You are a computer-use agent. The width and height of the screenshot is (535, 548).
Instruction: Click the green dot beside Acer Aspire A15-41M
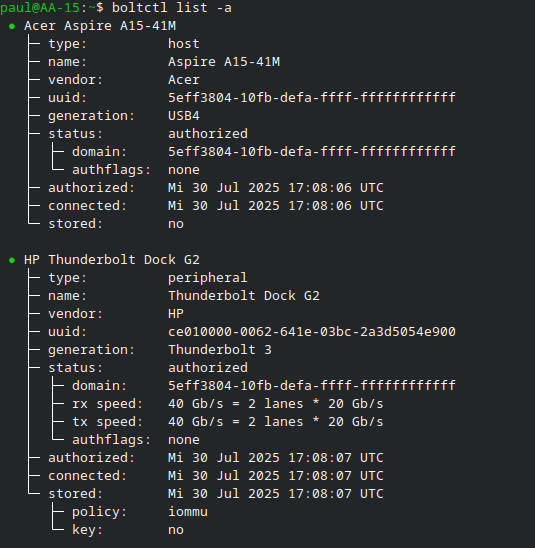[12, 26]
